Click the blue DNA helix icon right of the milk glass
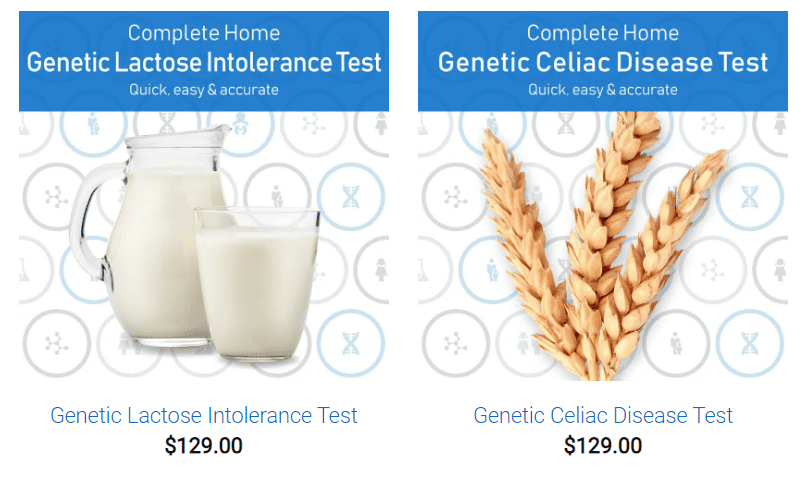 click(350, 197)
